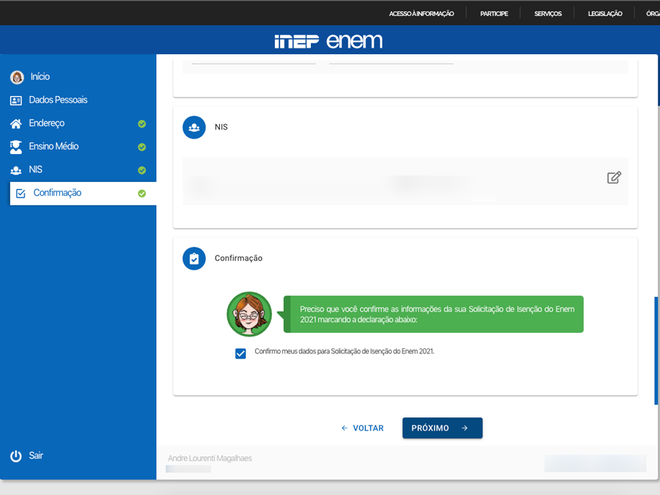Go back with the VOLTAR link
This screenshot has height=495, width=660.
(362, 428)
